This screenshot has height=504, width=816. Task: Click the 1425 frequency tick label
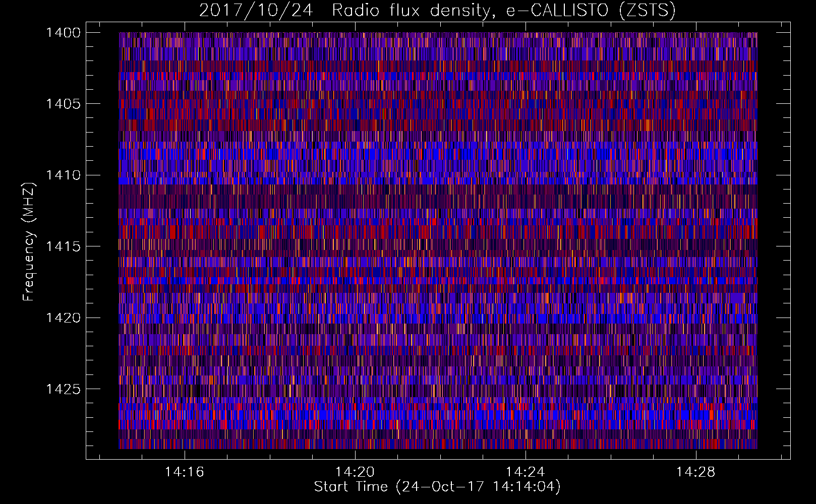click(63, 389)
